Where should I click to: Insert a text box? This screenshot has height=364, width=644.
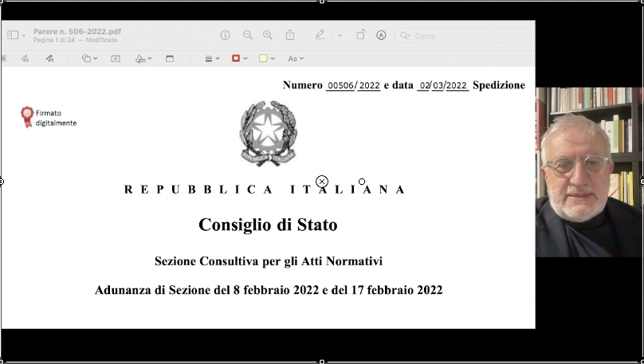[116, 58]
